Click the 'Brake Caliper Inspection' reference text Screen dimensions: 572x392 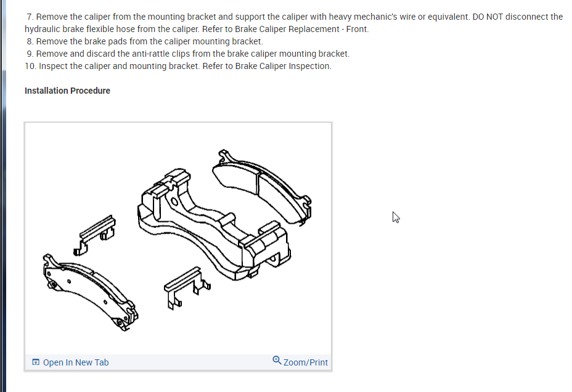click(283, 66)
